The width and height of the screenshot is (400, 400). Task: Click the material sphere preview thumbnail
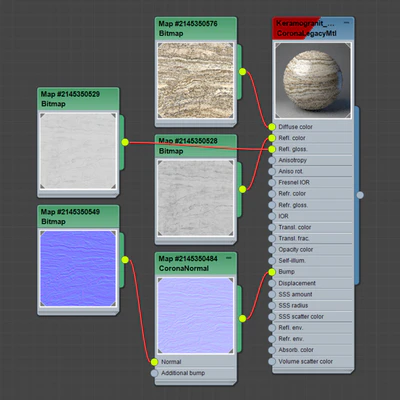click(x=313, y=80)
